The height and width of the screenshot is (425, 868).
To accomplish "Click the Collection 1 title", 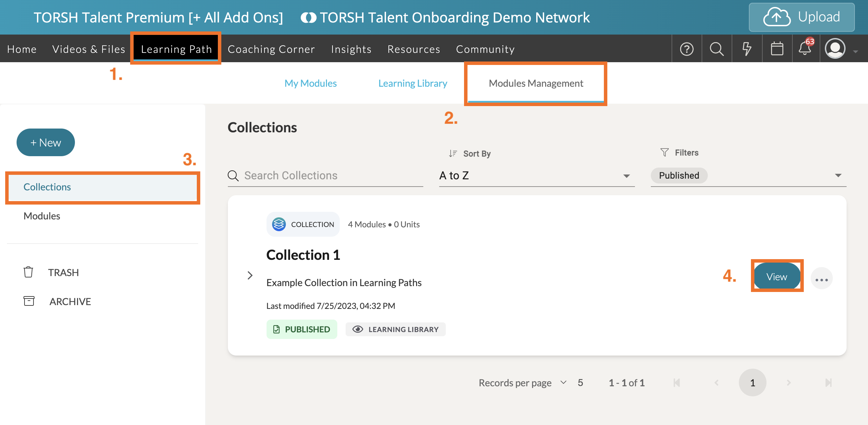I will pos(303,255).
